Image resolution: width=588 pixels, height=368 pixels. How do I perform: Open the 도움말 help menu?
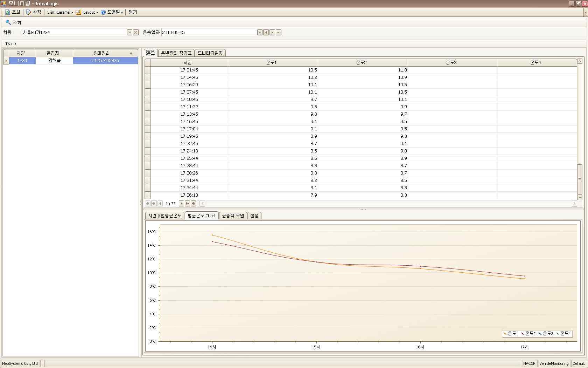tap(112, 12)
